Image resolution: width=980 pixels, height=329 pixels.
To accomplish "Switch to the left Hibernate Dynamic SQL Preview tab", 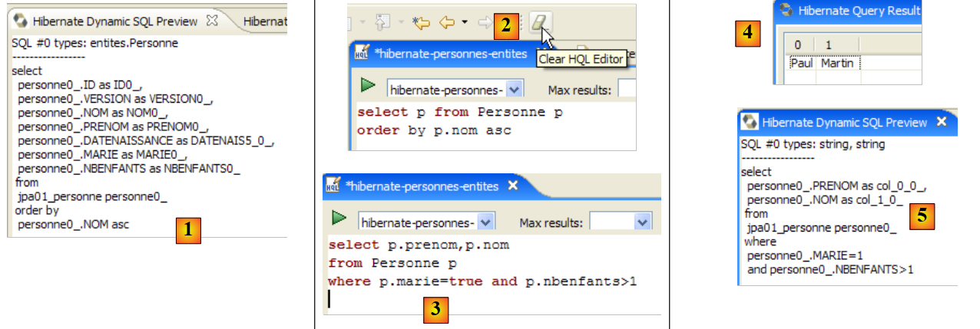I will [115, 21].
